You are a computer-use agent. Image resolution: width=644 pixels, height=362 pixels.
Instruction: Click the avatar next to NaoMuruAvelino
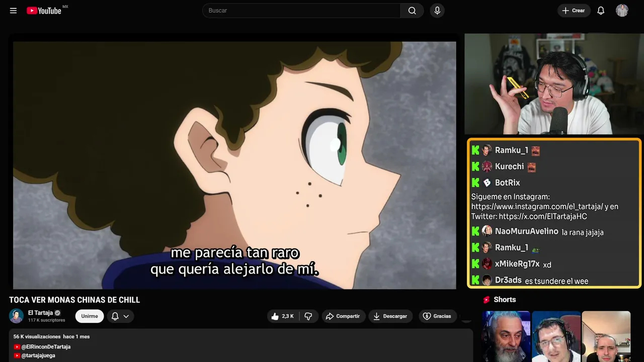(x=487, y=231)
